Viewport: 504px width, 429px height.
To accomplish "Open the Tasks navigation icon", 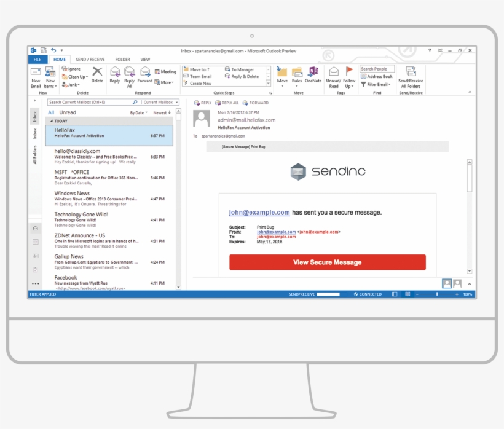I will pos(36,270).
